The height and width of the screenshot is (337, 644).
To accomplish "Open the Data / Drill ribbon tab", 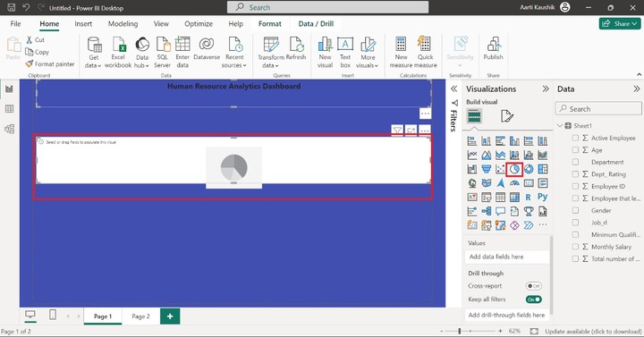I will click(x=316, y=24).
